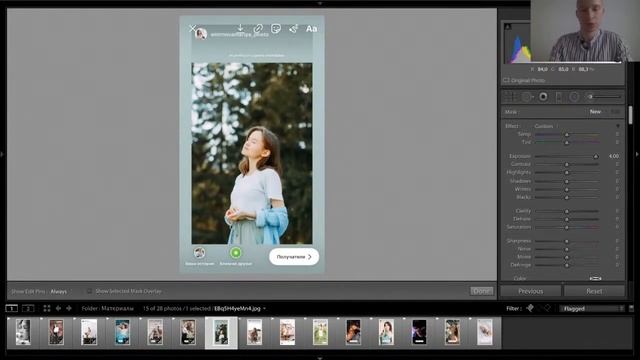Adjust the Temp slider handle
Viewport: 640px width, 360px height.
(x=567, y=134)
